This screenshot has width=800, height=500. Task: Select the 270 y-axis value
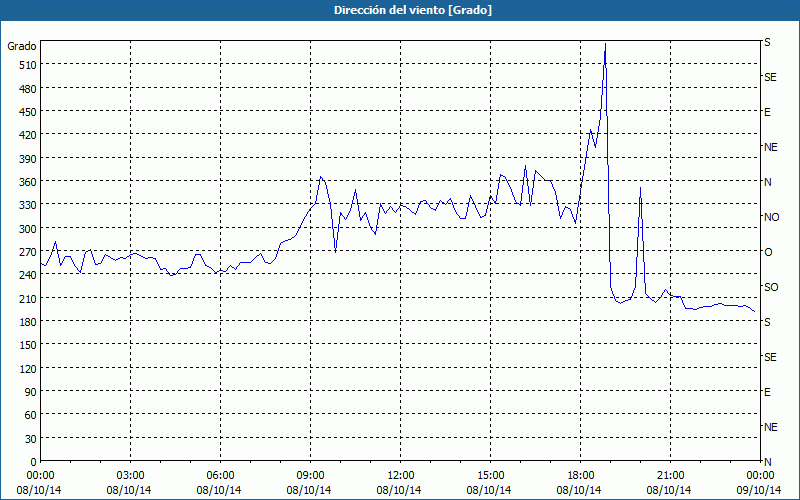tap(29, 252)
